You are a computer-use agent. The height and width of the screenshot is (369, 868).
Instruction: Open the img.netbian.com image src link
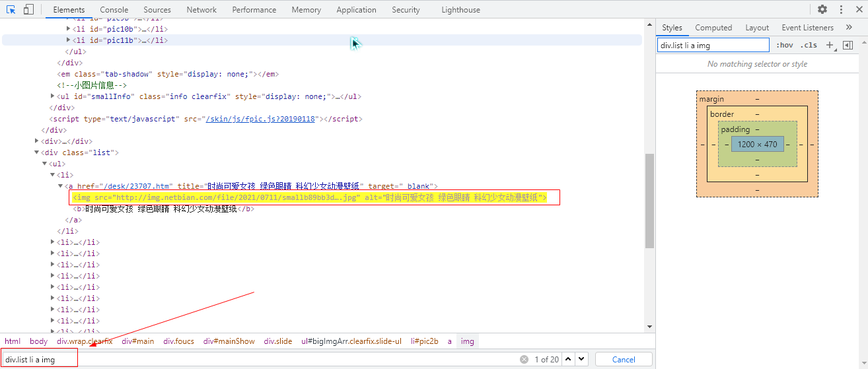tap(236, 197)
